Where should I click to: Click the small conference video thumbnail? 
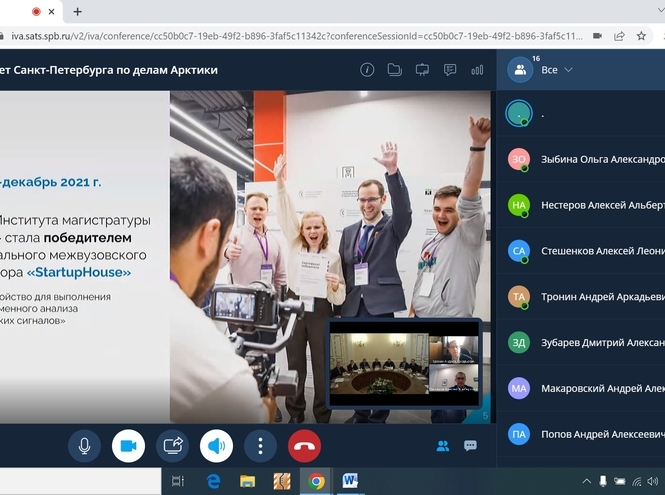point(404,363)
